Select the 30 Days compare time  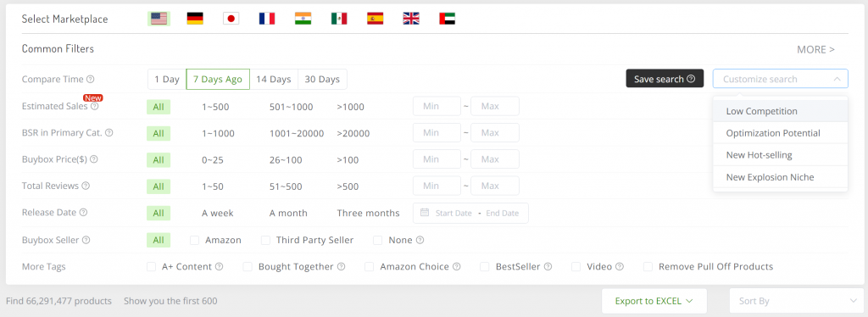322,79
